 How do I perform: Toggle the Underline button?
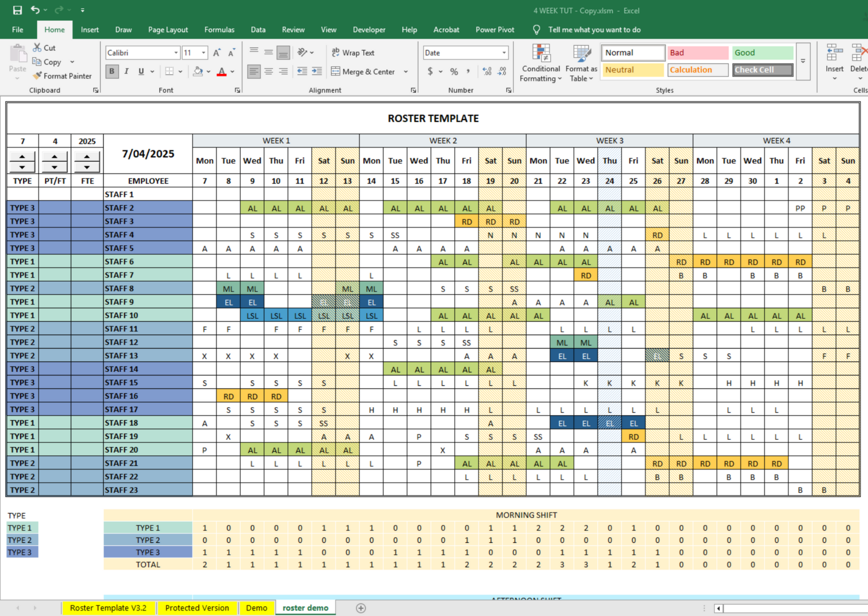pos(141,71)
